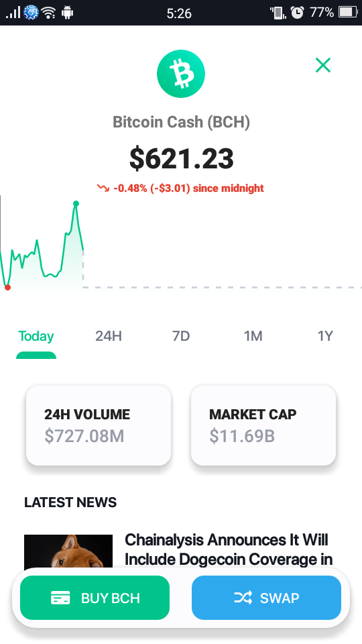Viewport: 362px width, 644px height.
Task: Tap the red downward trend arrow icon
Action: (103, 188)
